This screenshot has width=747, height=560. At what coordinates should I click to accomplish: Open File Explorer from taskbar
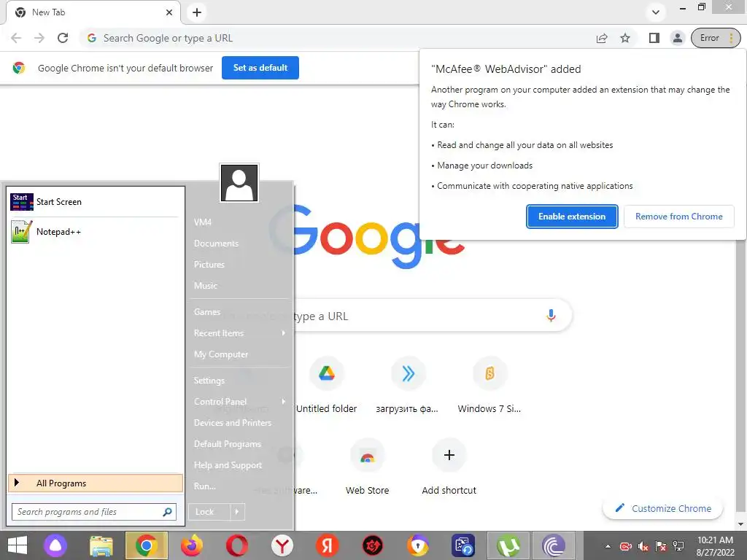point(101,545)
